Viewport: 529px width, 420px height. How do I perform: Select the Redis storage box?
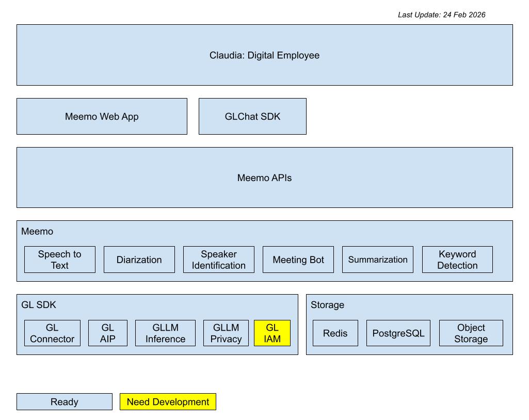(335, 333)
